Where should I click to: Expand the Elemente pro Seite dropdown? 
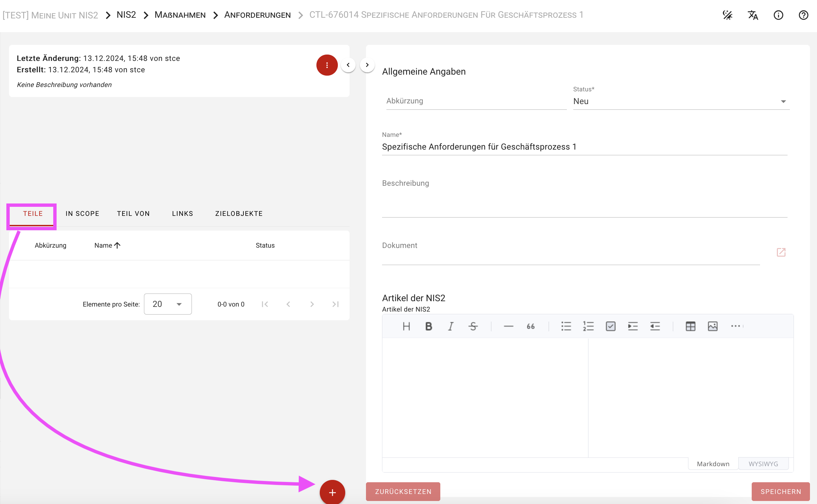point(168,304)
